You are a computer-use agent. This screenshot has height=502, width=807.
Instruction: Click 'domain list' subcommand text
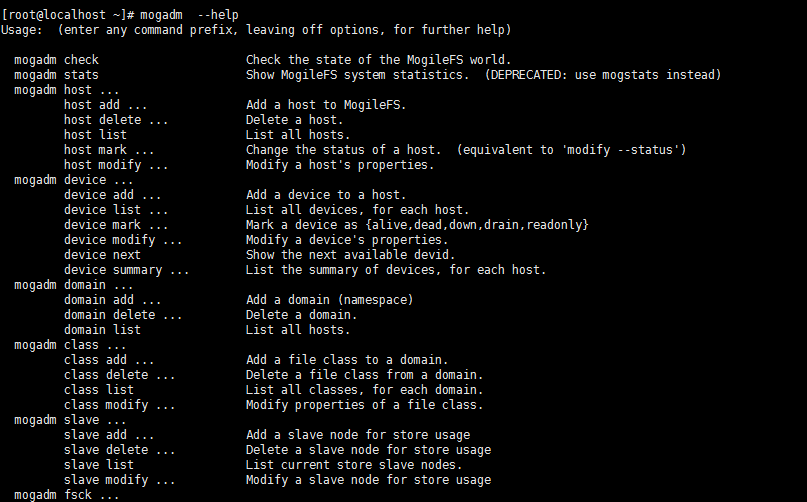tap(102, 330)
